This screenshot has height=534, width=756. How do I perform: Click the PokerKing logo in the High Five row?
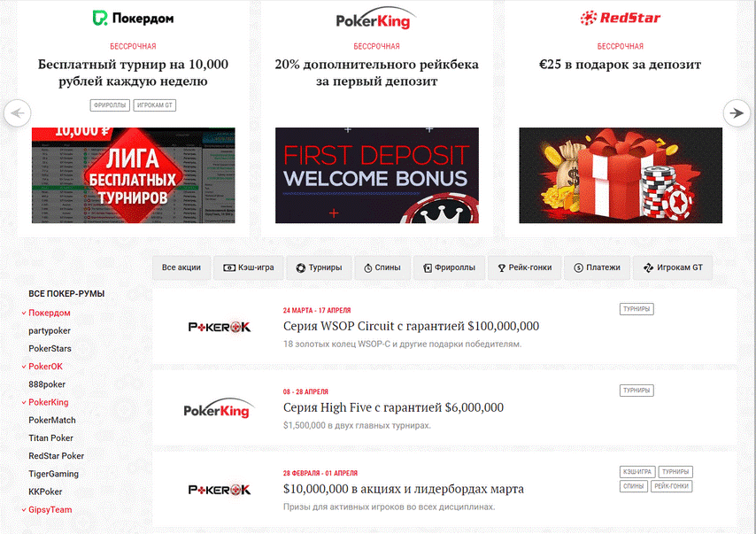pos(218,408)
